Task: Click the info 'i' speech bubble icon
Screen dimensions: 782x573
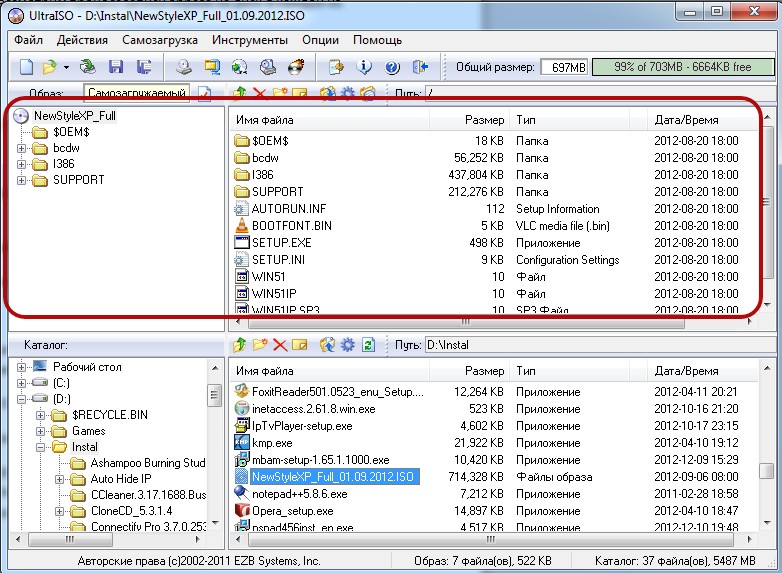Action: [x=364, y=67]
